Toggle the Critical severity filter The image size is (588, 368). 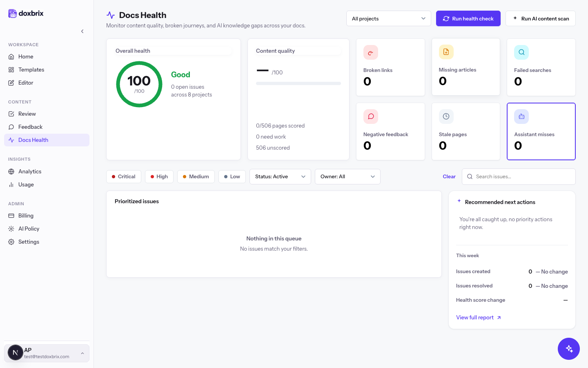(x=124, y=177)
